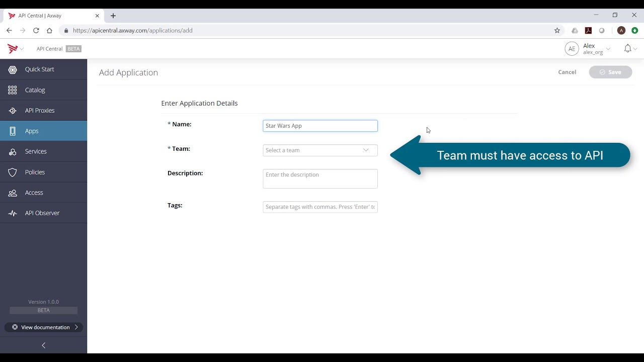The image size is (644, 362).
Task: Open Policies in the sidebar
Action: coord(43,172)
